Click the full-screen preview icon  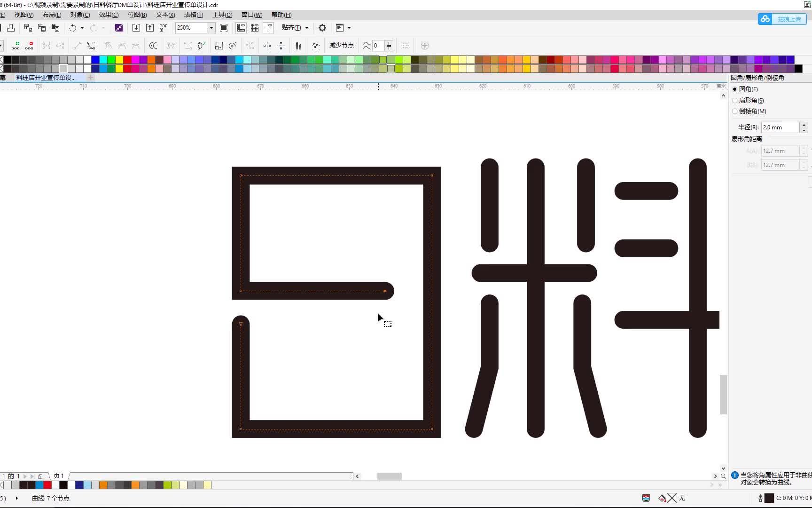224,28
